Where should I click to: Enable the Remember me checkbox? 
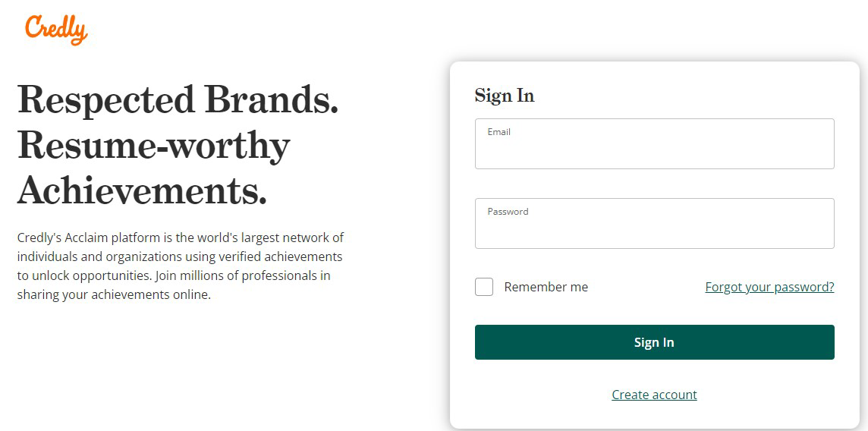pyautogui.click(x=484, y=287)
